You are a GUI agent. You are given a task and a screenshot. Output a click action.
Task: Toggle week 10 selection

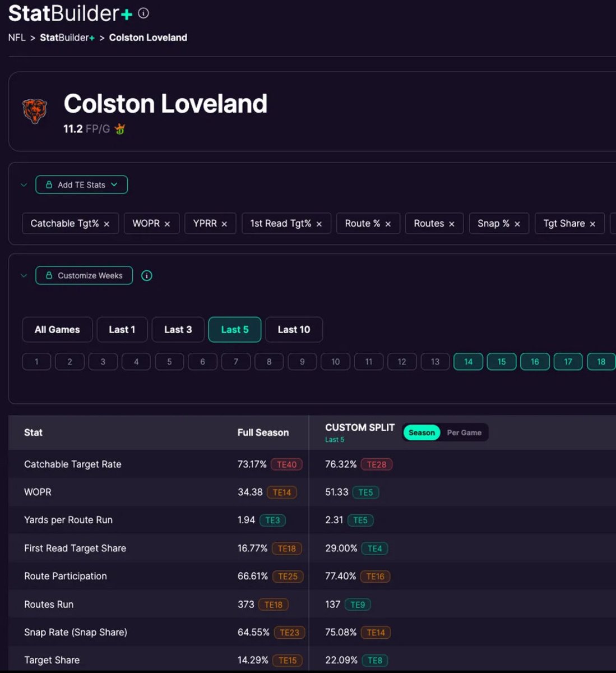(x=335, y=362)
